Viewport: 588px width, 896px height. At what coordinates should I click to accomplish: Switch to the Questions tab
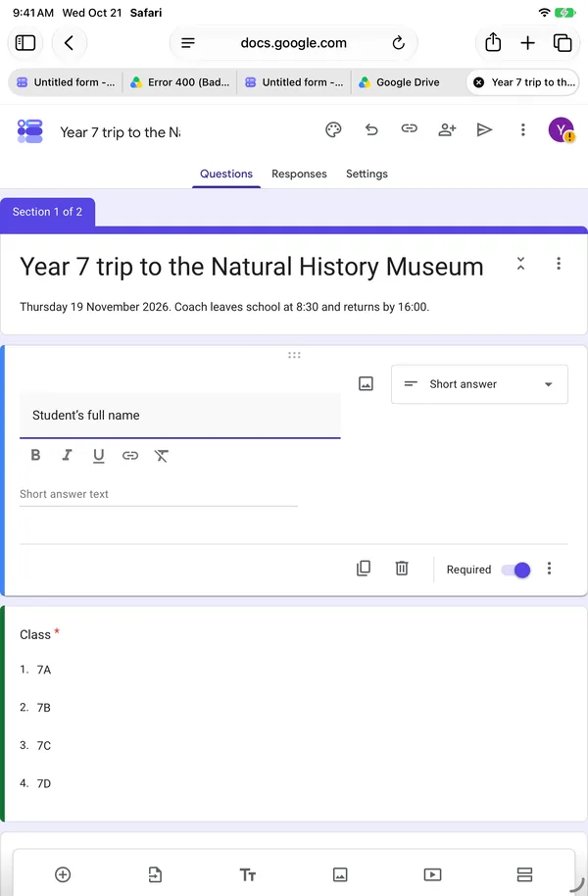pos(226,174)
